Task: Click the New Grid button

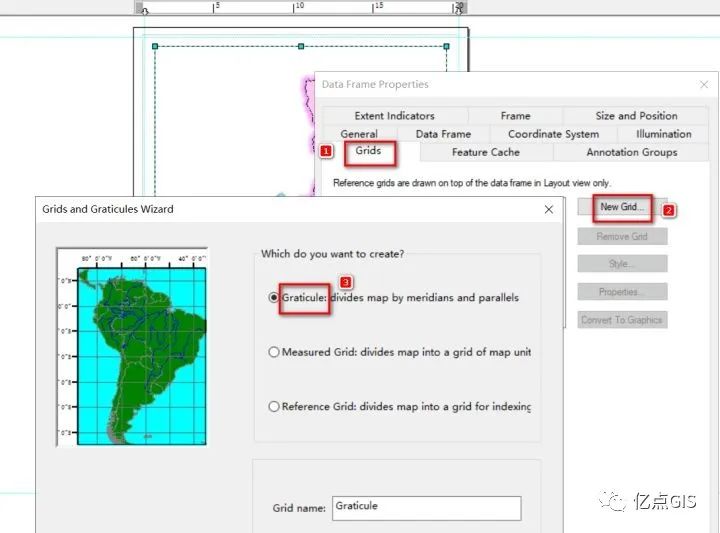Action: (622, 207)
